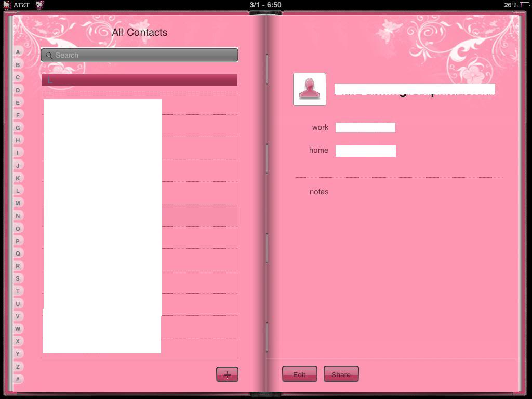Tap the 3/1 - 6:50 clock
Screen dimensions: 532x399
point(265,5)
